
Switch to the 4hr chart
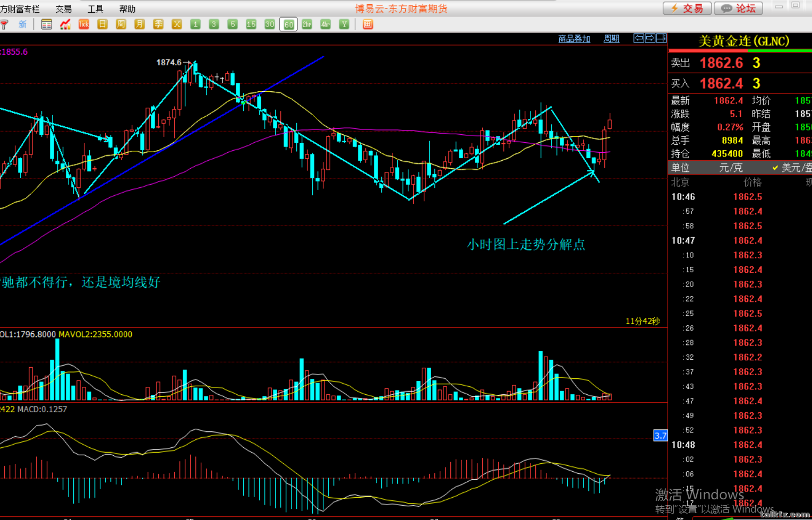click(326, 24)
